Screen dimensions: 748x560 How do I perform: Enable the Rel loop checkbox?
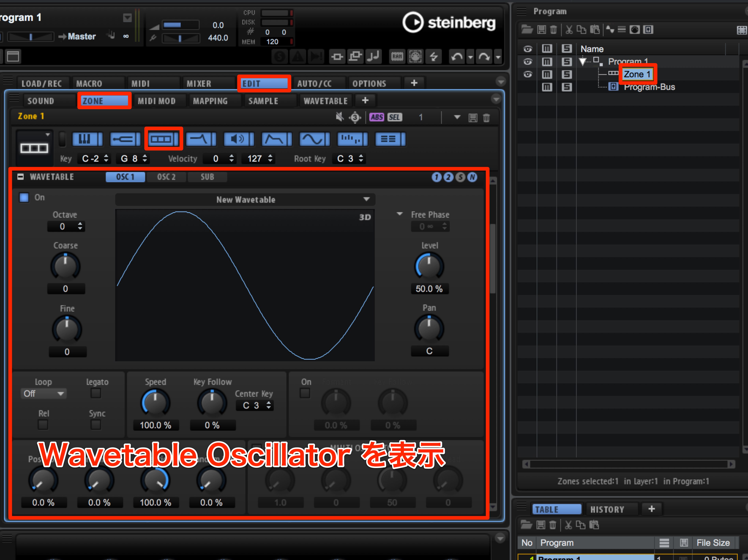(43, 425)
